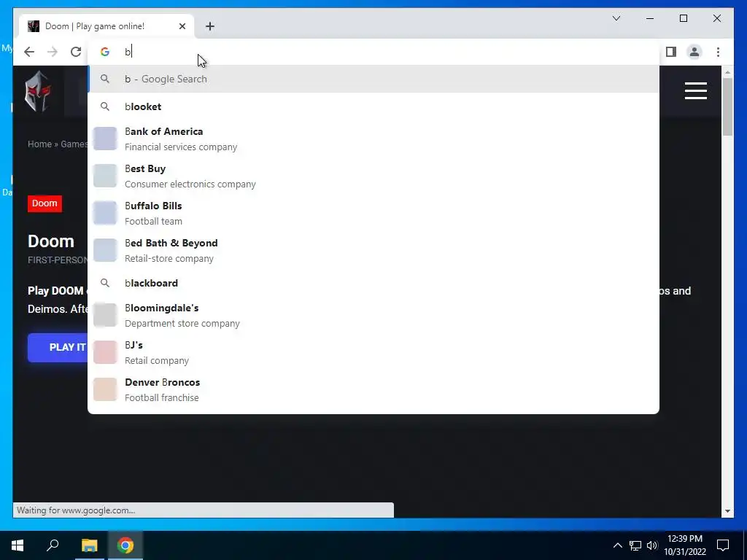The image size is (747, 560).
Task: Click the vertical scrollbar thumb
Action: click(x=727, y=107)
